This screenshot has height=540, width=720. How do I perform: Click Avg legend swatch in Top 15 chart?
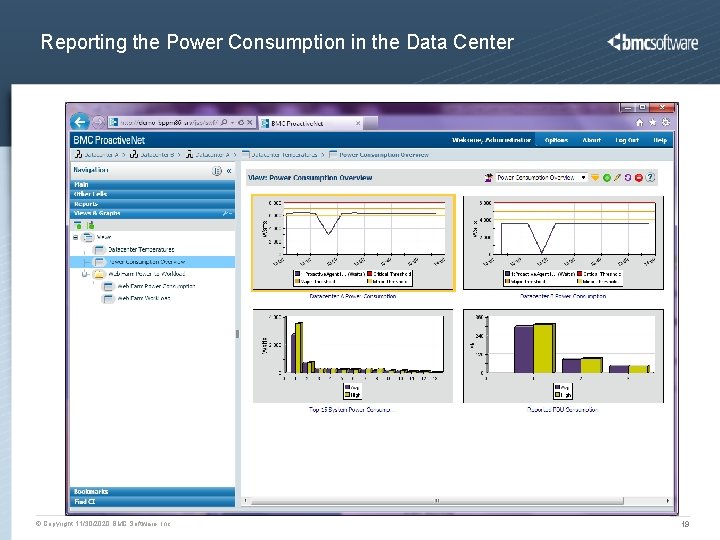tap(348, 388)
